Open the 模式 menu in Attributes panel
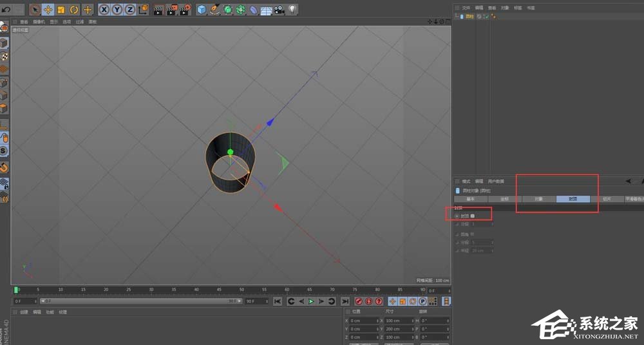Viewport: 644px width, 345px height. (x=466, y=182)
